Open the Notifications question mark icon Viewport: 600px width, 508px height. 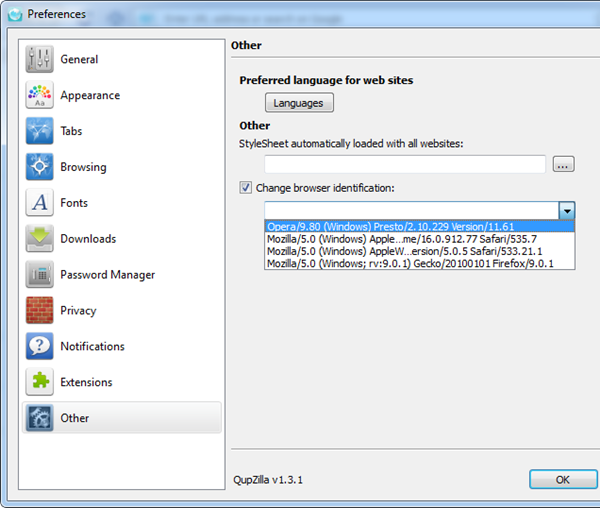40,347
